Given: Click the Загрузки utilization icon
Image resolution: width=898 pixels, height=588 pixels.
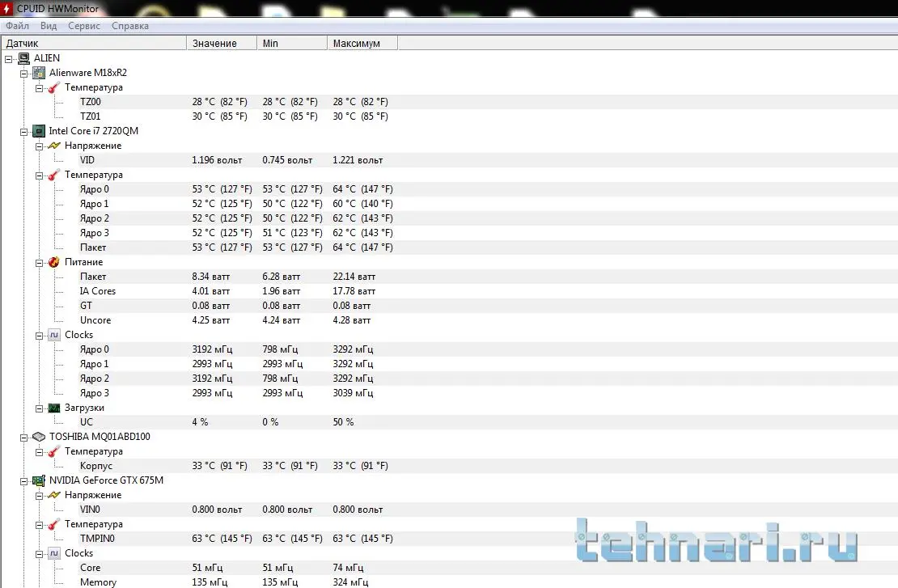Looking at the screenshot, I should (54, 408).
